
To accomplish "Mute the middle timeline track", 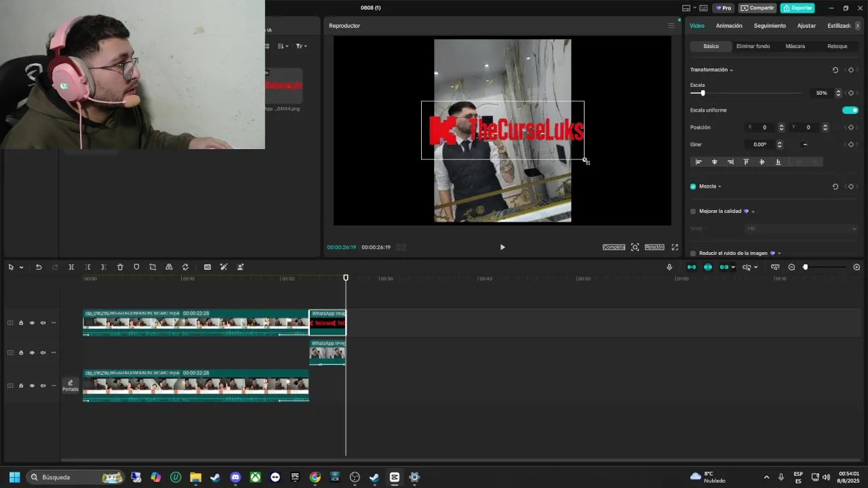I will pyautogui.click(x=43, y=352).
